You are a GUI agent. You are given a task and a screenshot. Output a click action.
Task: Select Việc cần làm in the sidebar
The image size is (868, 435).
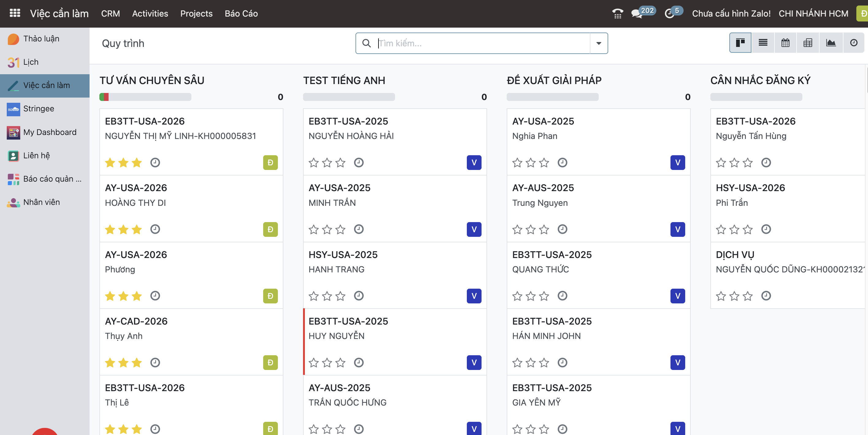(x=45, y=86)
